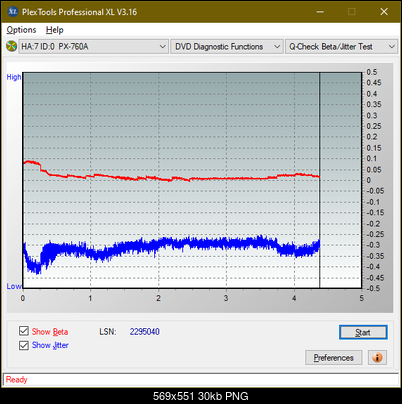
Task: Click the -0.5 value on beta axis
Action: [x=373, y=288]
